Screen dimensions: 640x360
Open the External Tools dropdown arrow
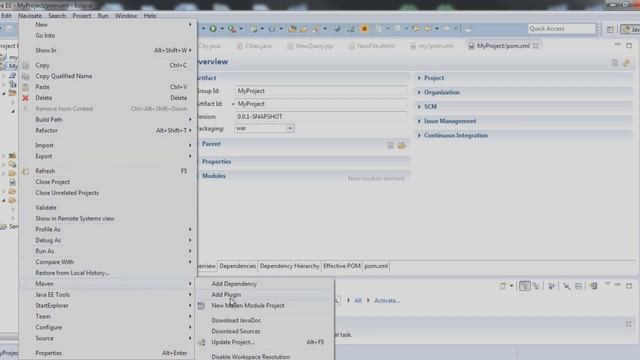(x=241, y=29)
